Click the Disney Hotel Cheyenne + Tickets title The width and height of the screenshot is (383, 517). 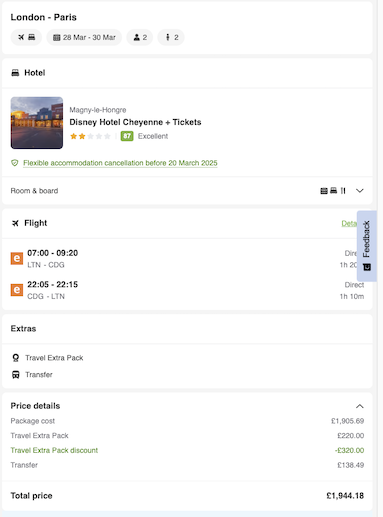point(135,122)
